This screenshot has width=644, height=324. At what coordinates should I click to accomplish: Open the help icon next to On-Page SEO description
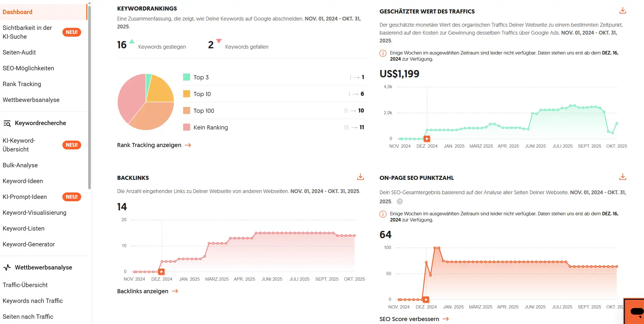tap(400, 202)
